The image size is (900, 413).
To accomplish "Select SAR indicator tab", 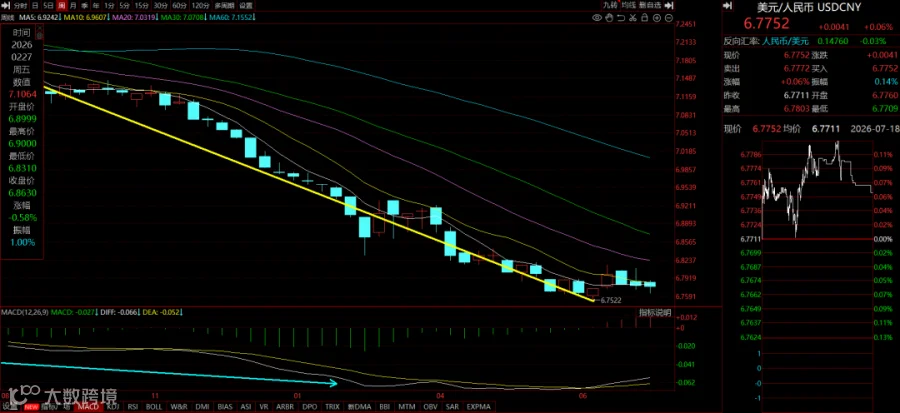I will point(452,407).
